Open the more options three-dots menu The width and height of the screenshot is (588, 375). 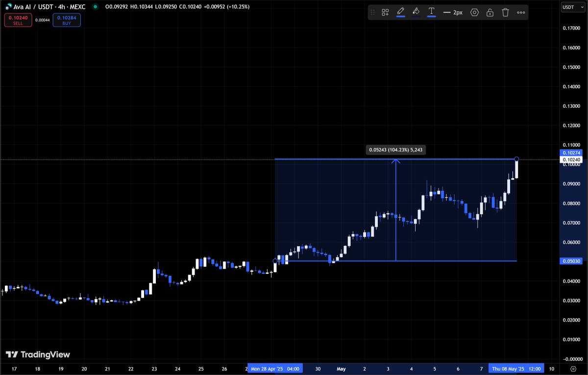coord(521,12)
